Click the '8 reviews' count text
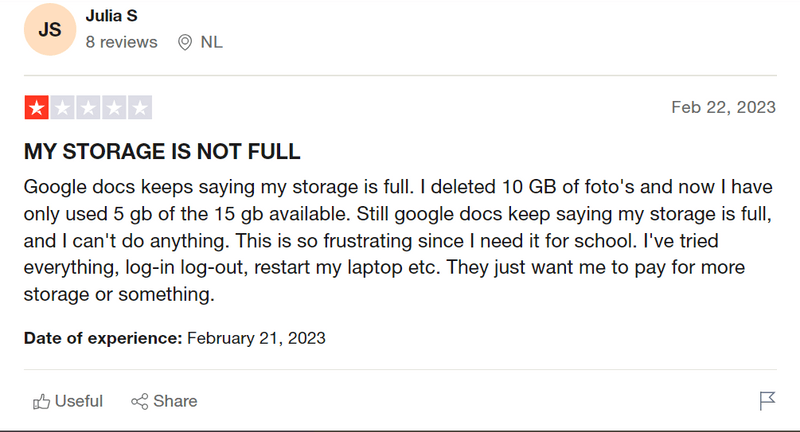Viewport: 800px width, 432px height. pyautogui.click(x=121, y=42)
